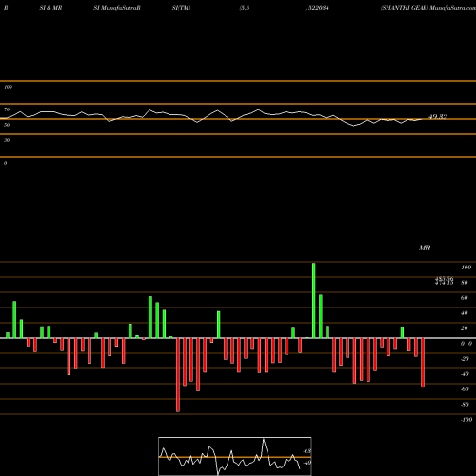
Task: Click the 'SI MunafaSutraR' header label
Action: pyautogui.click(x=117, y=8)
